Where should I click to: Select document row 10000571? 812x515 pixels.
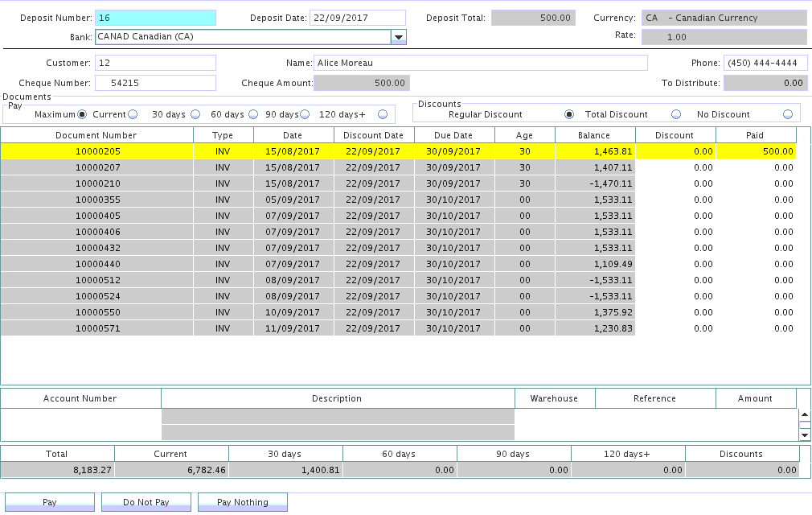(96, 328)
